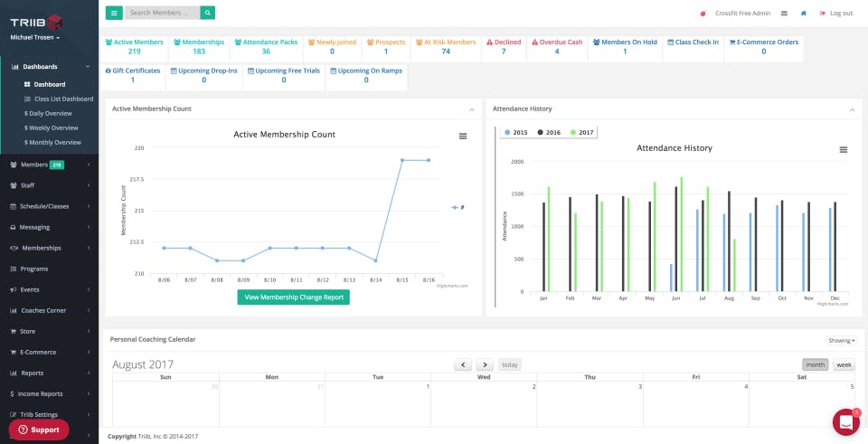Toggle the 2015 series in Attendance legend
Screen dimensions: 868x444
tap(515, 132)
